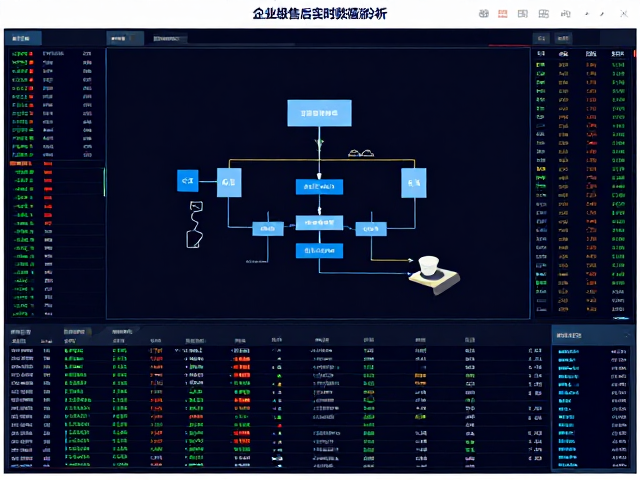Click the gray icon just left of the orange grid icon
640x480 pixels.
tap(484, 14)
